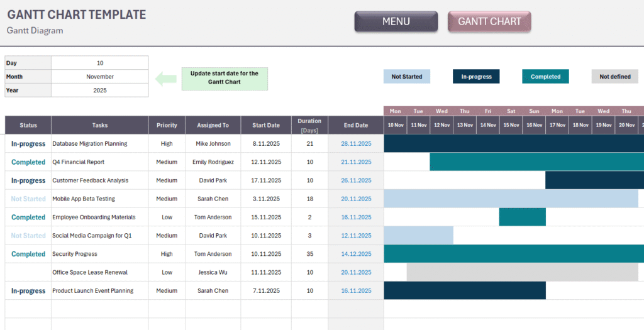Click Mike Johnson assignee cell
The image size is (644, 330).
213,144
